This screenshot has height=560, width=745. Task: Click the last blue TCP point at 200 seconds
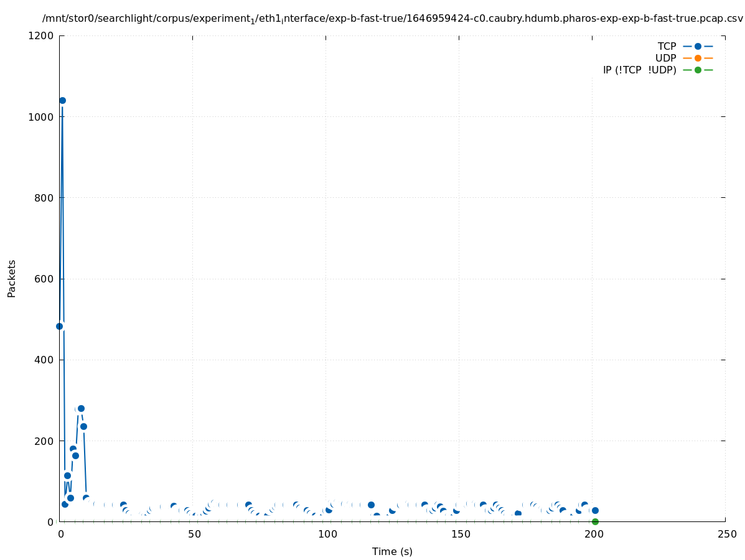(x=595, y=510)
